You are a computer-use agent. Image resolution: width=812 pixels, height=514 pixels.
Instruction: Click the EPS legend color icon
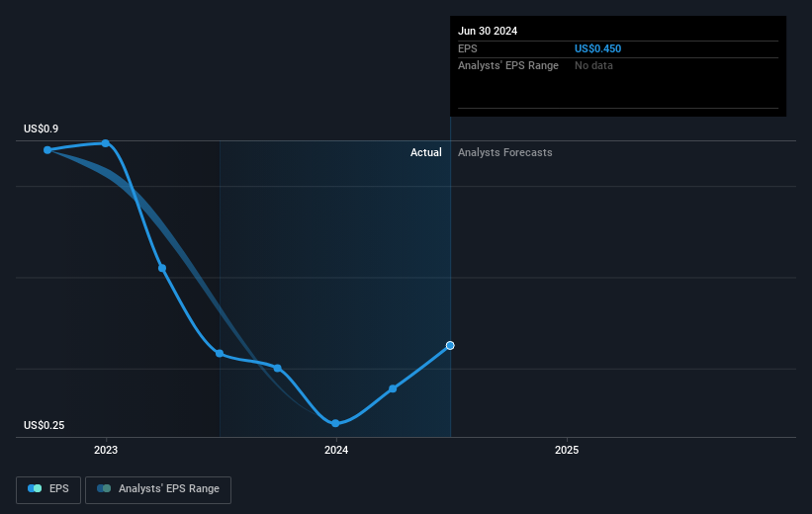click(35, 488)
